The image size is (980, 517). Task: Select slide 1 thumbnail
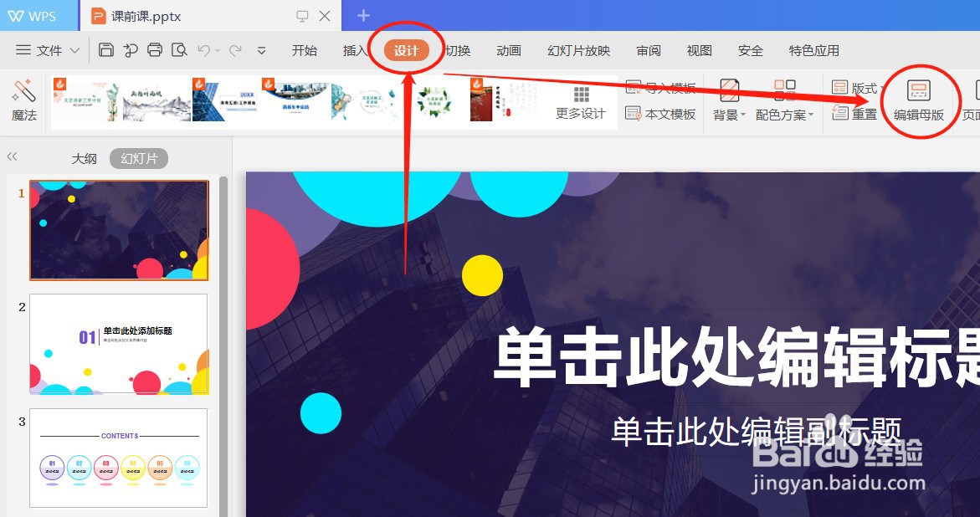click(119, 230)
